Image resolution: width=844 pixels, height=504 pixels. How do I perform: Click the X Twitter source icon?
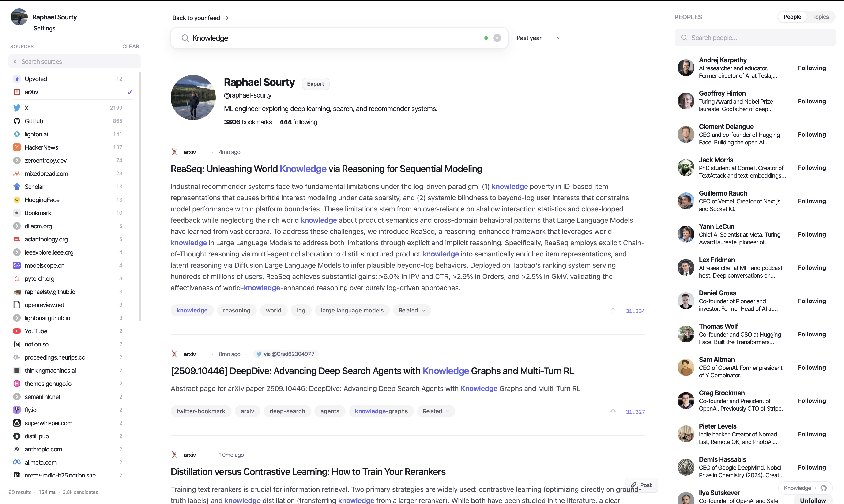pyautogui.click(x=17, y=108)
